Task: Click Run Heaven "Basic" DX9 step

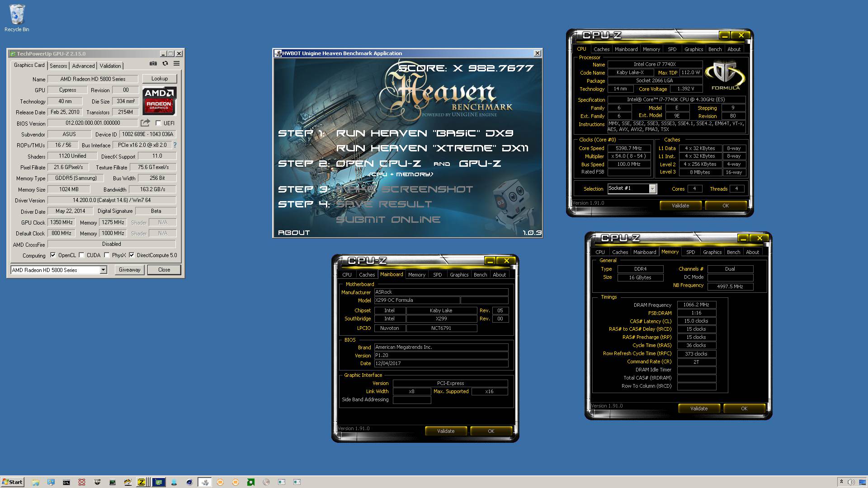Action: tap(425, 133)
